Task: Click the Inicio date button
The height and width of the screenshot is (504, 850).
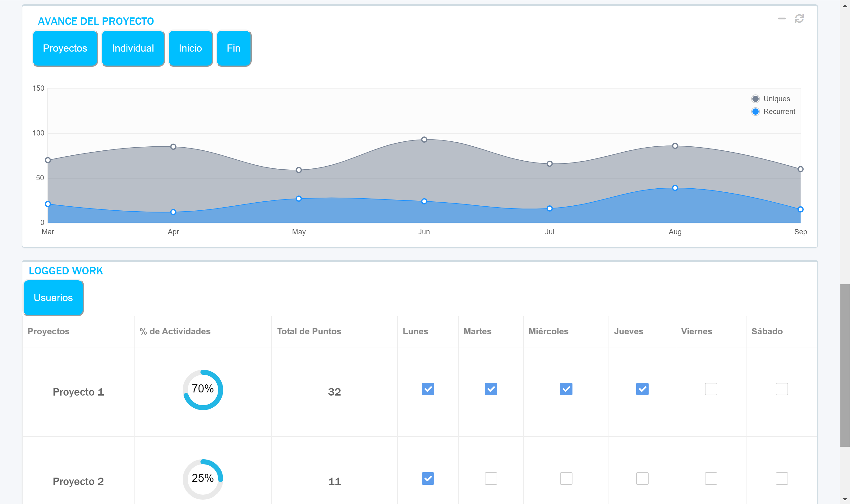Action: 190,48
